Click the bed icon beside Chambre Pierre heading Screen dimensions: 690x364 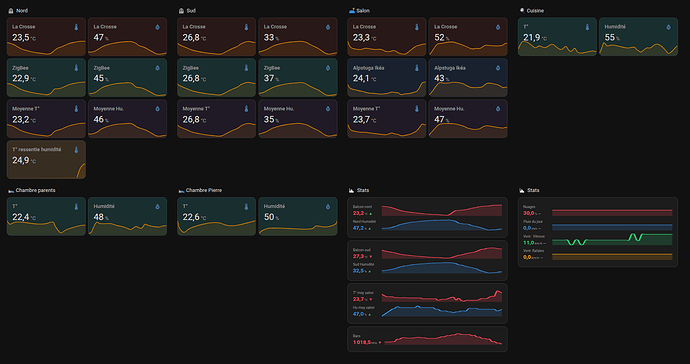point(181,191)
